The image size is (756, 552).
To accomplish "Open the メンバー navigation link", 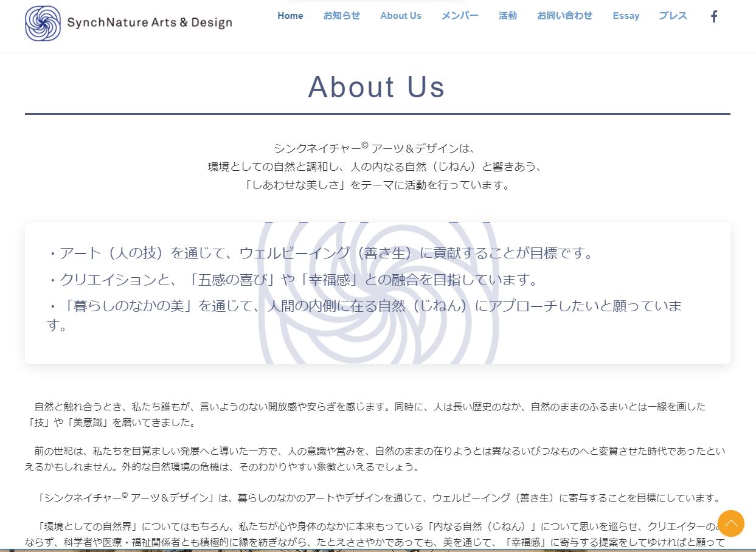I will pos(460,16).
